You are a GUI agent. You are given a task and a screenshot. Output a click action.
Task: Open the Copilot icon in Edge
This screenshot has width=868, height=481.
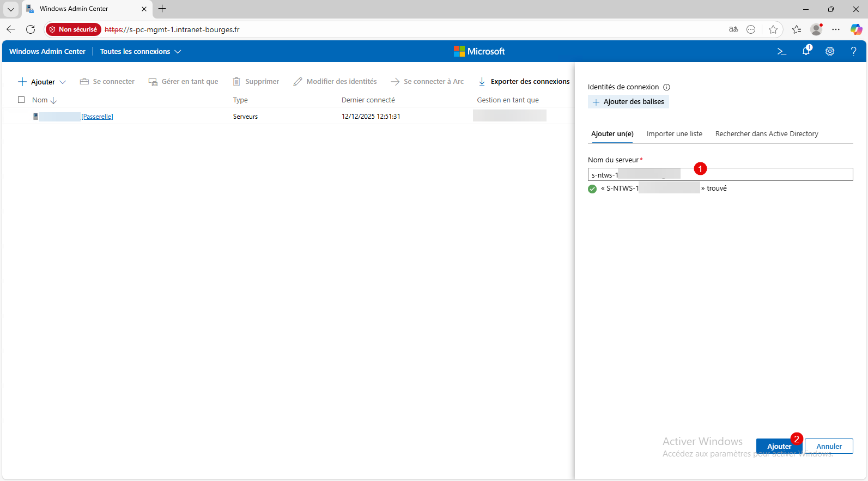click(x=856, y=29)
